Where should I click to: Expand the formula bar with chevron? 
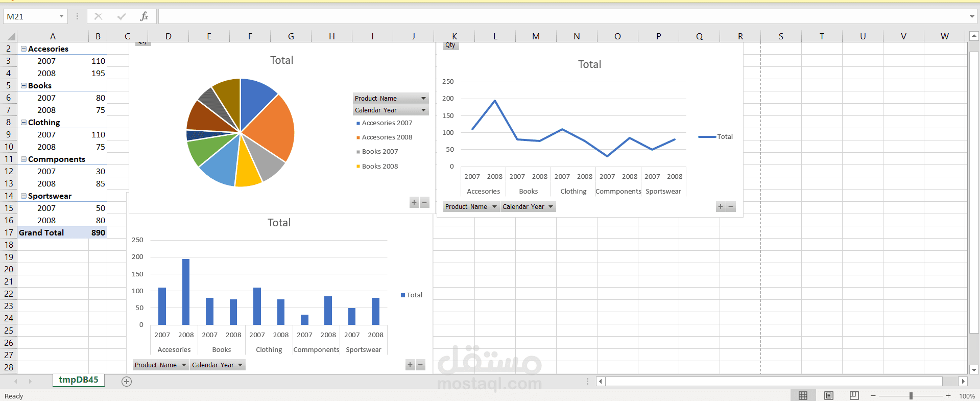click(972, 16)
